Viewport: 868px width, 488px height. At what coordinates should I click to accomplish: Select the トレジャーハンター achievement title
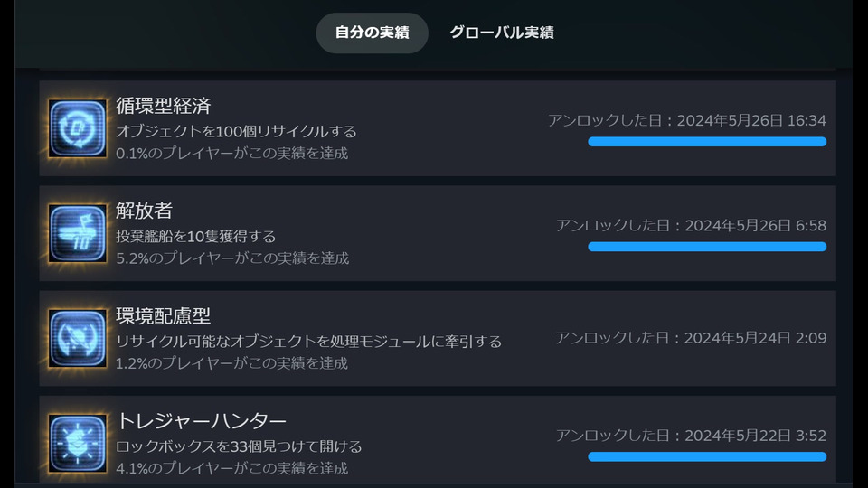pyautogui.click(x=201, y=421)
